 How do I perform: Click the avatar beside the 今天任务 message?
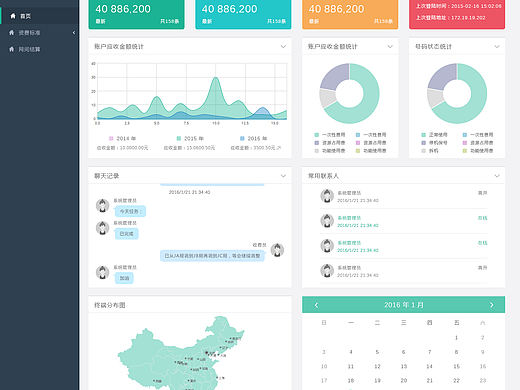point(102,205)
